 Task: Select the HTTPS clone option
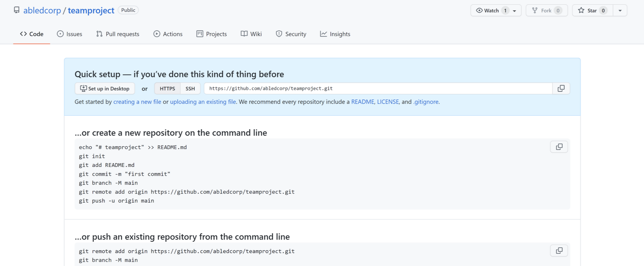167,89
